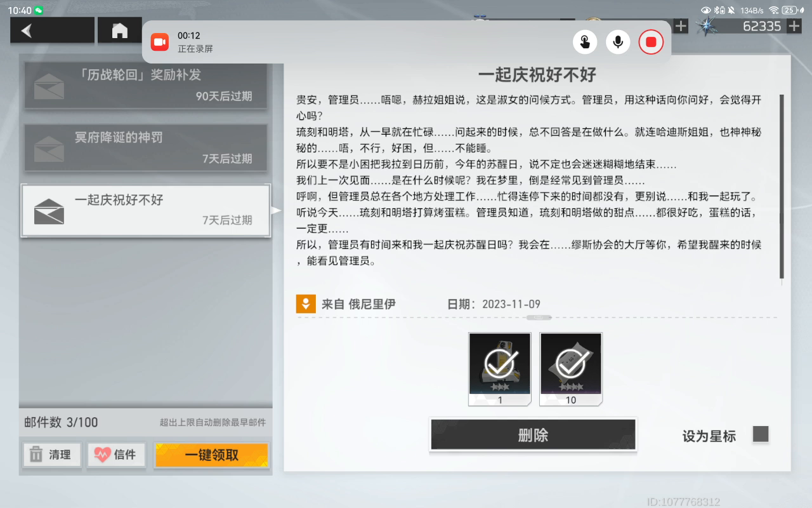Click the mail content scrollbar
812x508 pixels.
click(x=782, y=186)
